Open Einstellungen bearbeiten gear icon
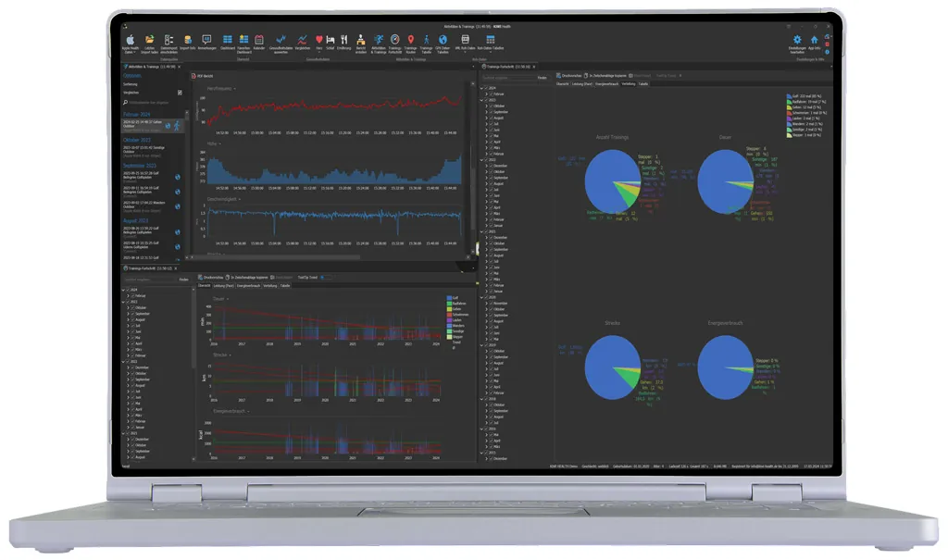The height and width of the screenshot is (560, 948). tap(797, 42)
